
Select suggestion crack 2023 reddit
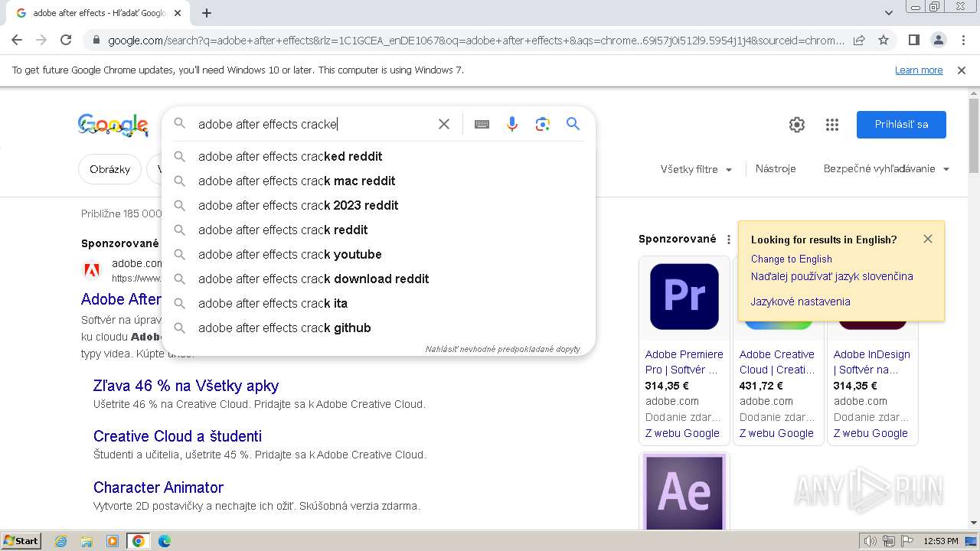[x=378, y=205]
